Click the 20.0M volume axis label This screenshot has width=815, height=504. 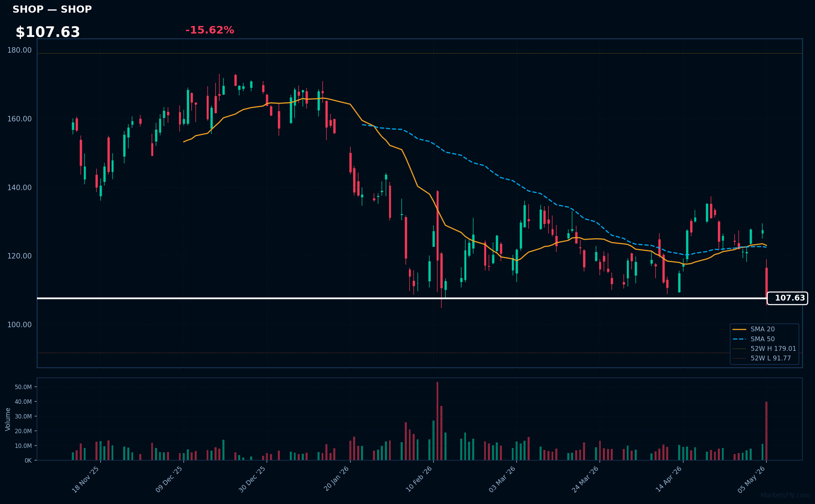point(23,431)
